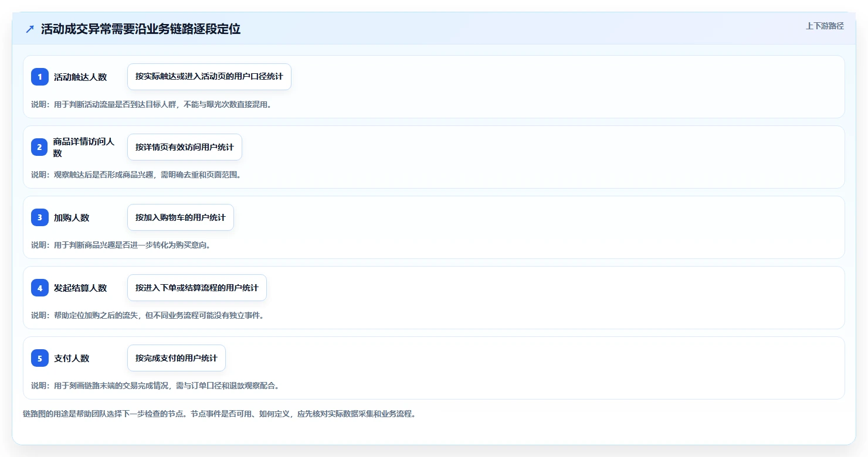This screenshot has height=457, width=868.
Task: Click the step 1 number badge
Action: point(40,77)
